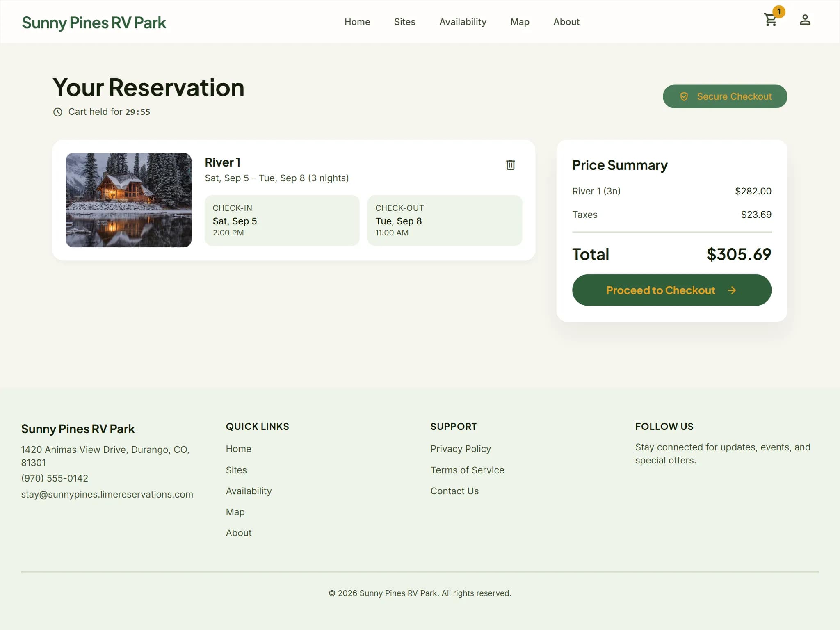The height and width of the screenshot is (630, 840).
Task: Open Sites in top navigation
Action: 404,22
